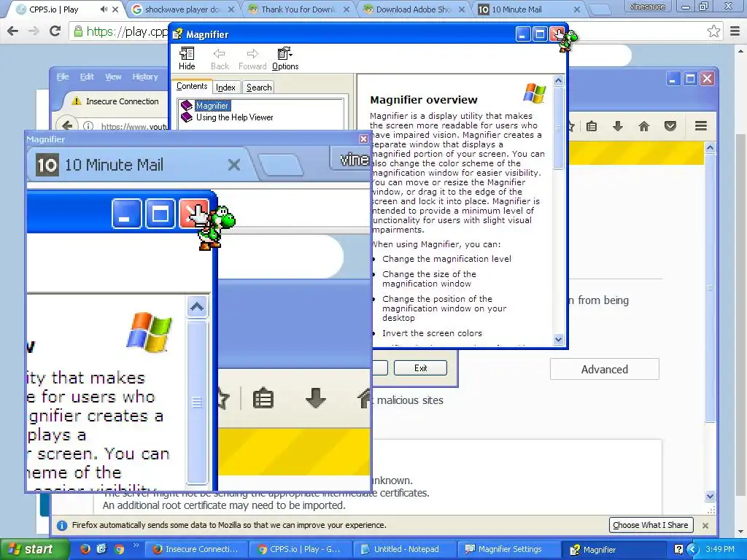This screenshot has width=747, height=560.
Task: Switch to the Search tab in help viewer
Action: (x=259, y=87)
